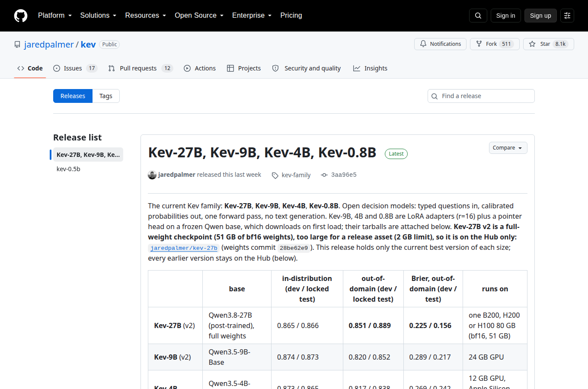The width and height of the screenshot is (588, 389).
Task: Open the kev repository link
Action: [x=88, y=45]
